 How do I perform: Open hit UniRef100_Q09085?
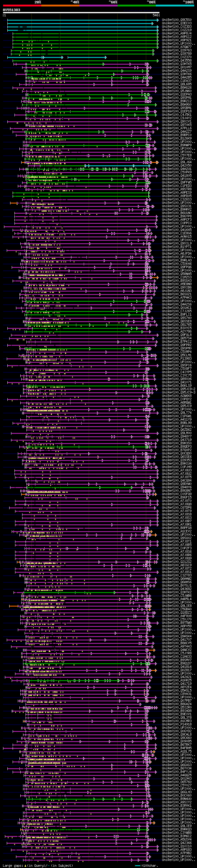pyautogui.click(x=176, y=741)
